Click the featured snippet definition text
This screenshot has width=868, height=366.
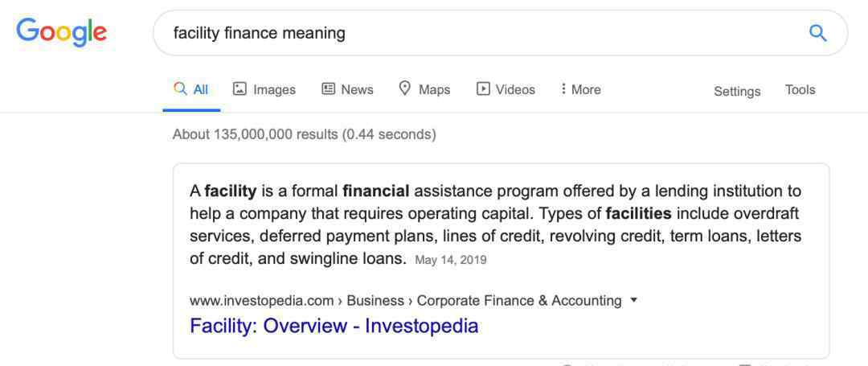tap(495, 225)
